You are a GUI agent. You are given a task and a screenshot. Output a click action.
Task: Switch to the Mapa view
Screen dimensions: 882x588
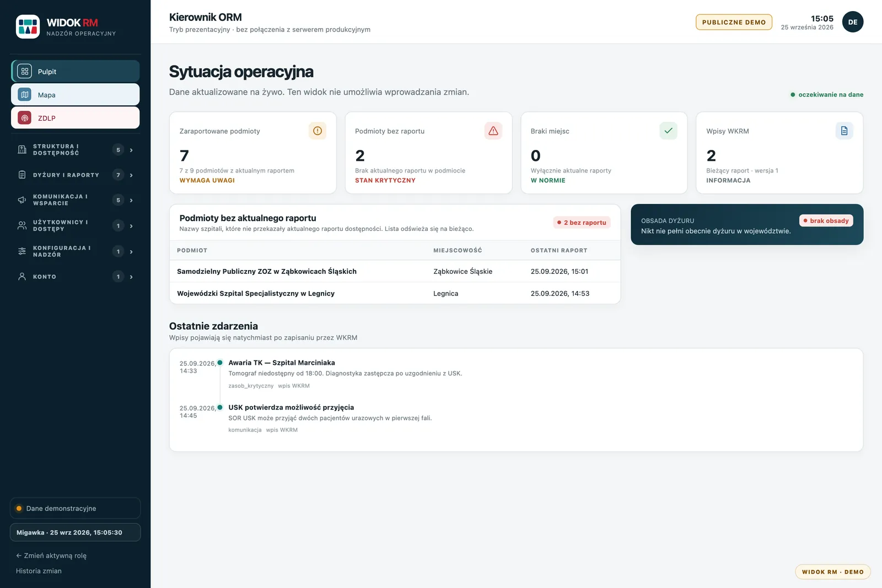[x=76, y=95]
